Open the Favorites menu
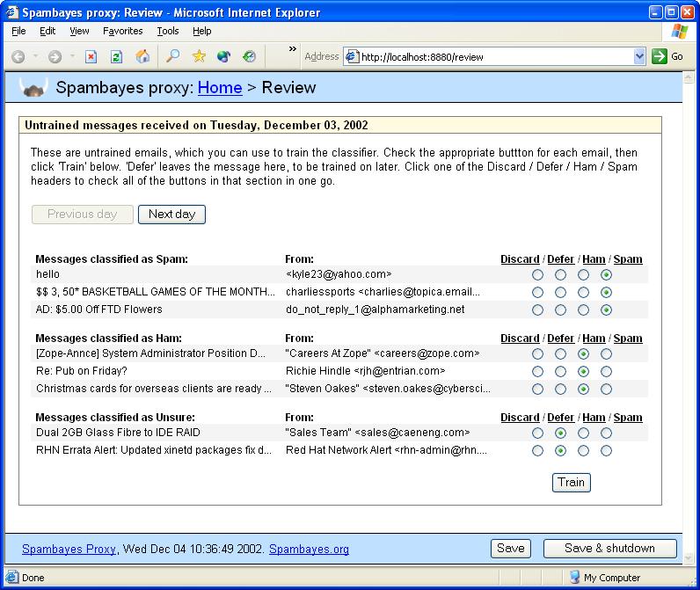The width and height of the screenshot is (700, 590). (x=122, y=31)
